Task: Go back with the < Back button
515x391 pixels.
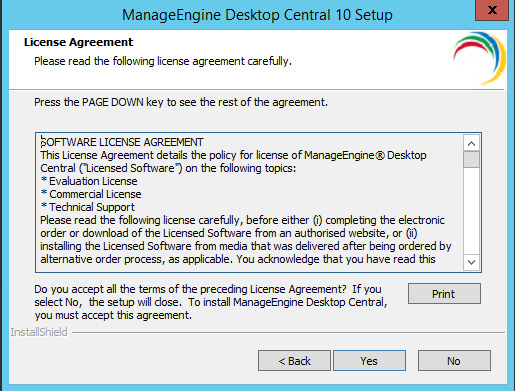Action: (x=294, y=361)
